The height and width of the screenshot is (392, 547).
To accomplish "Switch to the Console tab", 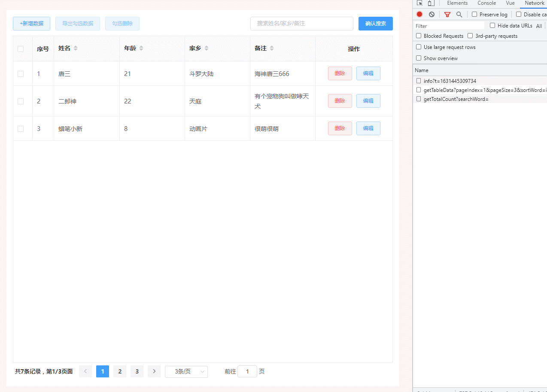I will pos(486,3).
